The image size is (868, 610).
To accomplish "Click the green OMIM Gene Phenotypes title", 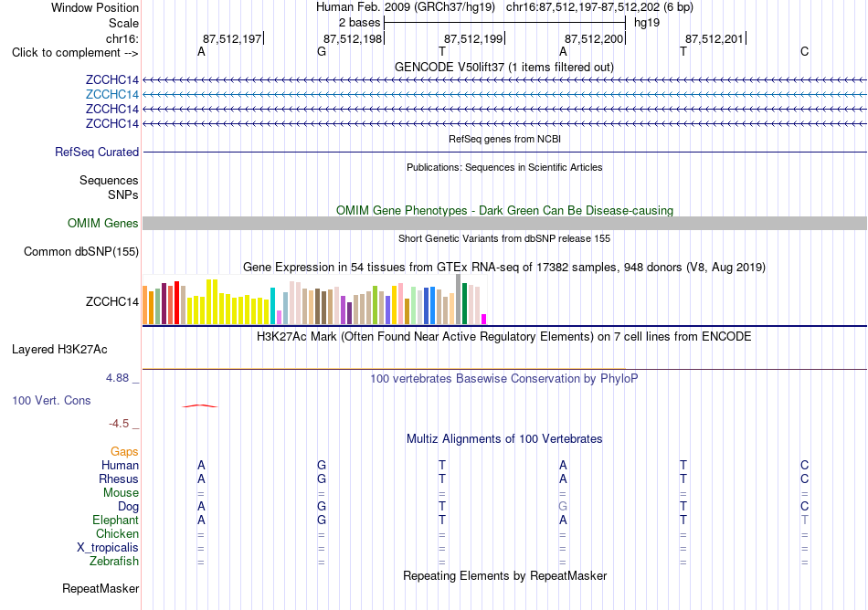I will 504,211.
